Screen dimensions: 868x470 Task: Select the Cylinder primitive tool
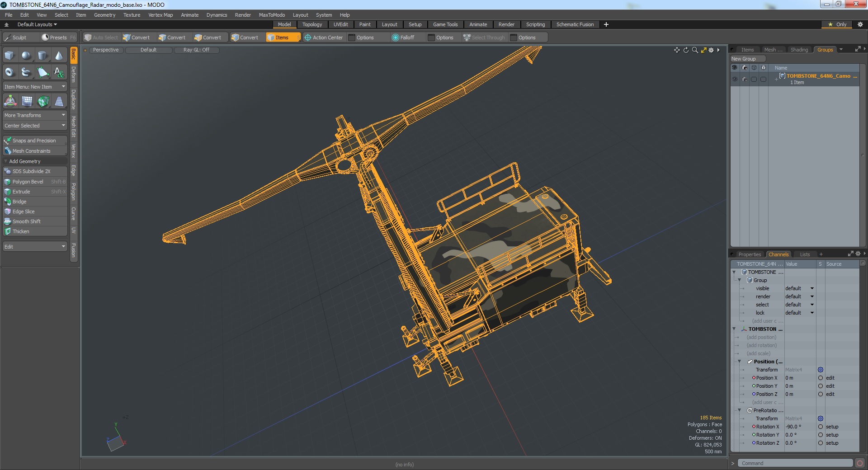point(42,56)
